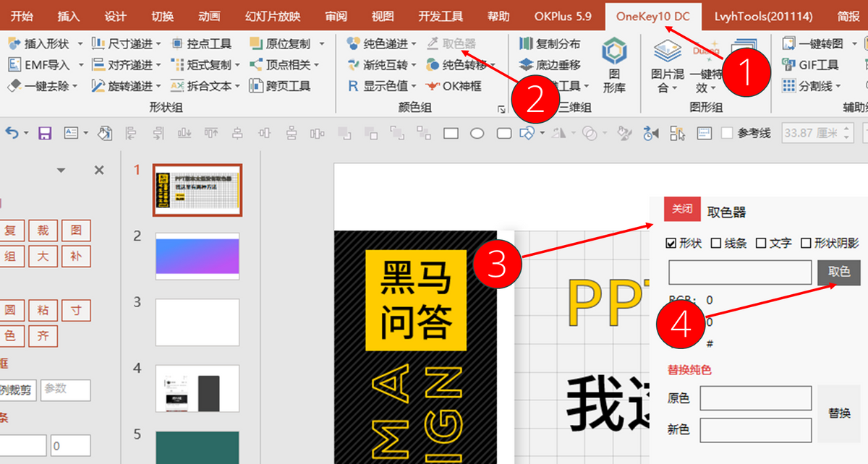868x464 pixels.
Task: Toggle the 参考线 checkbox
Action: [x=728, y=133]
